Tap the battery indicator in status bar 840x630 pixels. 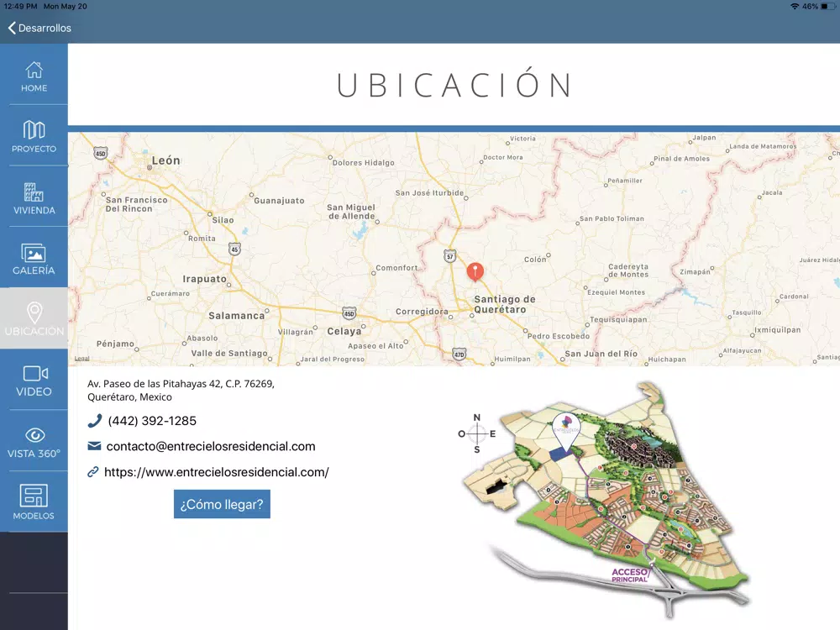pyautogui.click(x=827, y=7)
